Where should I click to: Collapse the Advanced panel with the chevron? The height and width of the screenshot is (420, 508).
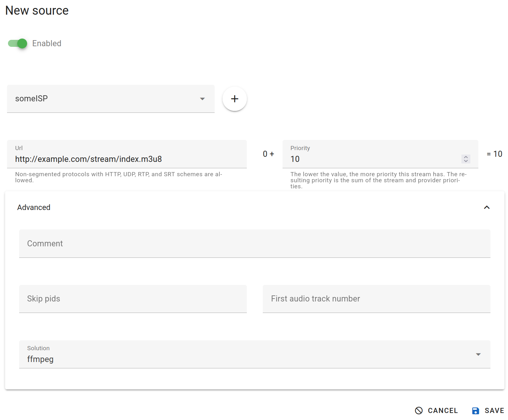486,207
